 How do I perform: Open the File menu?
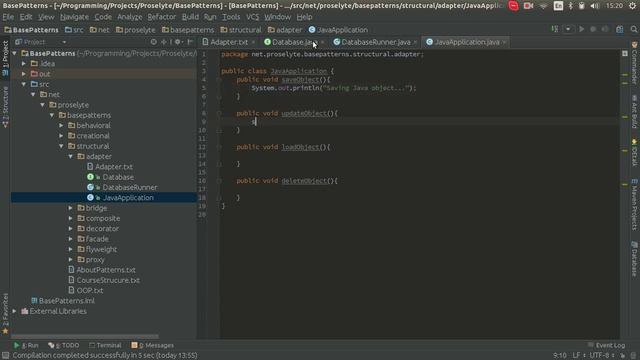click(8, 17)
